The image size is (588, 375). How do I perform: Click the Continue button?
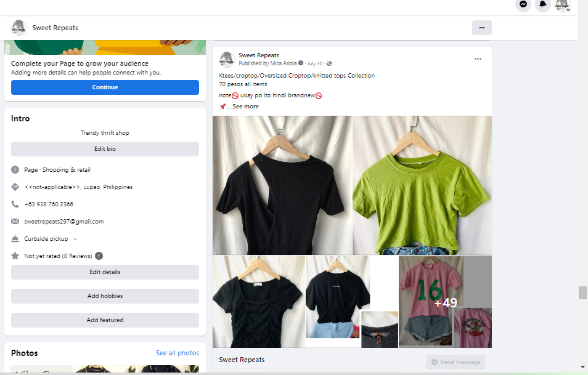tap(105, 87)
